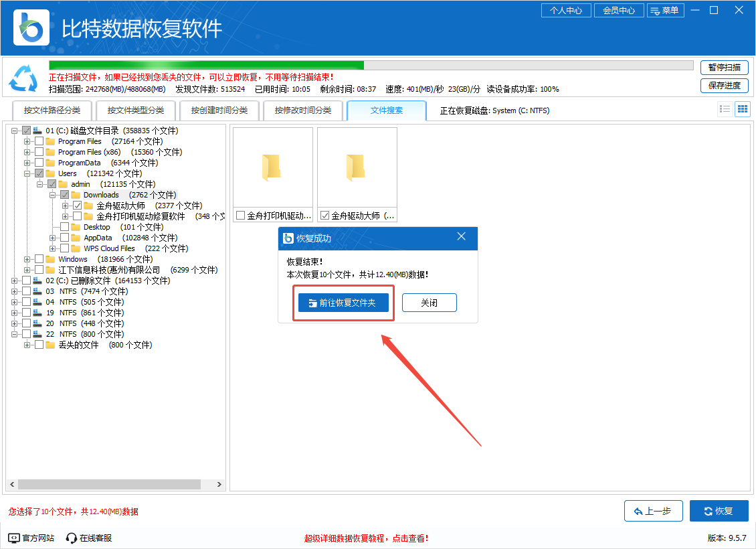Click the blue app logo in title bar

31,27
